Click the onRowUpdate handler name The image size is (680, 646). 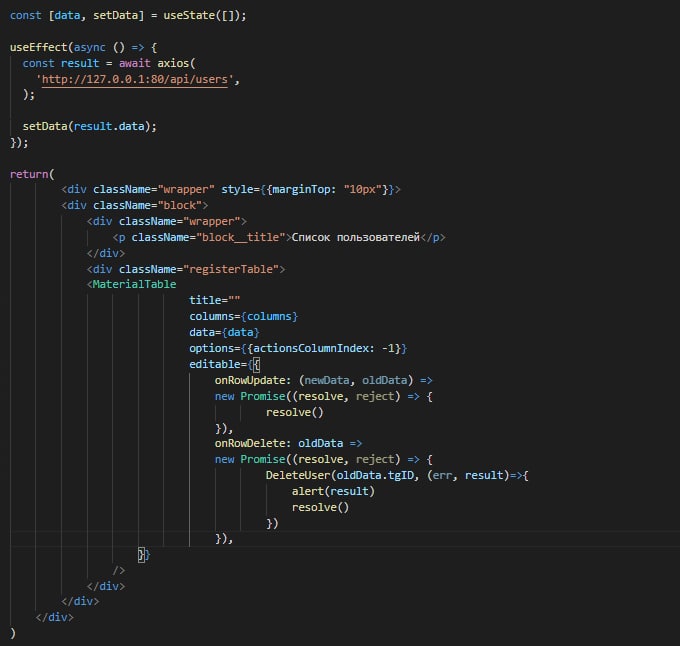(250, 380)
